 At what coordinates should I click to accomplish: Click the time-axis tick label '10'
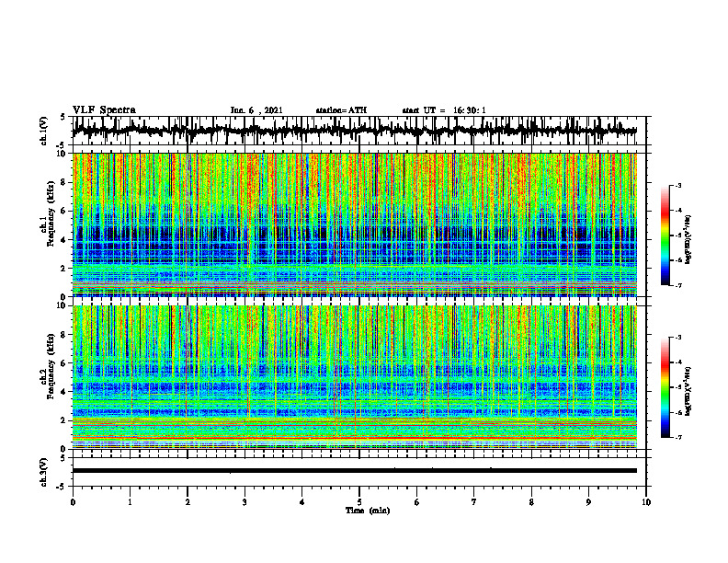(x=646, y=502)
